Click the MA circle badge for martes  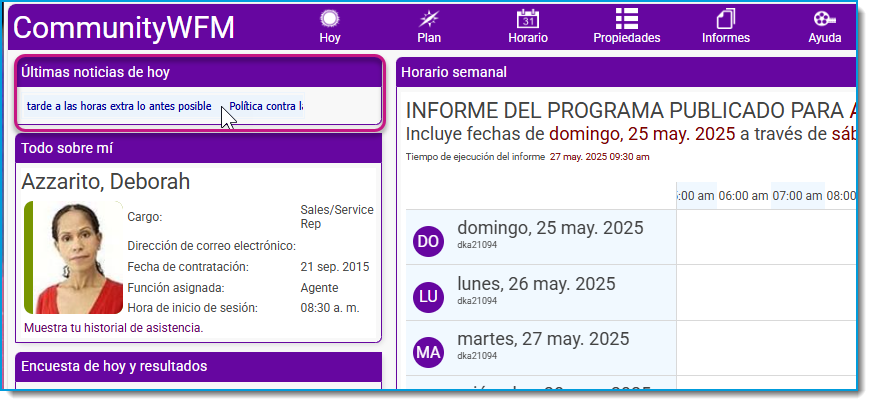428,352
